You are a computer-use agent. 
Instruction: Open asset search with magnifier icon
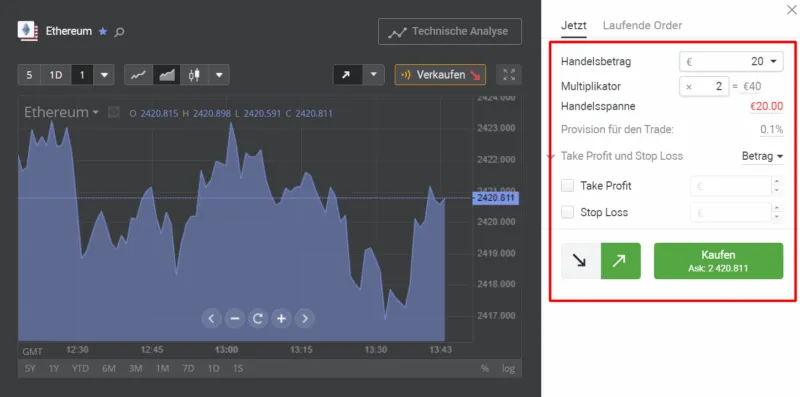(x=119, y=32)
